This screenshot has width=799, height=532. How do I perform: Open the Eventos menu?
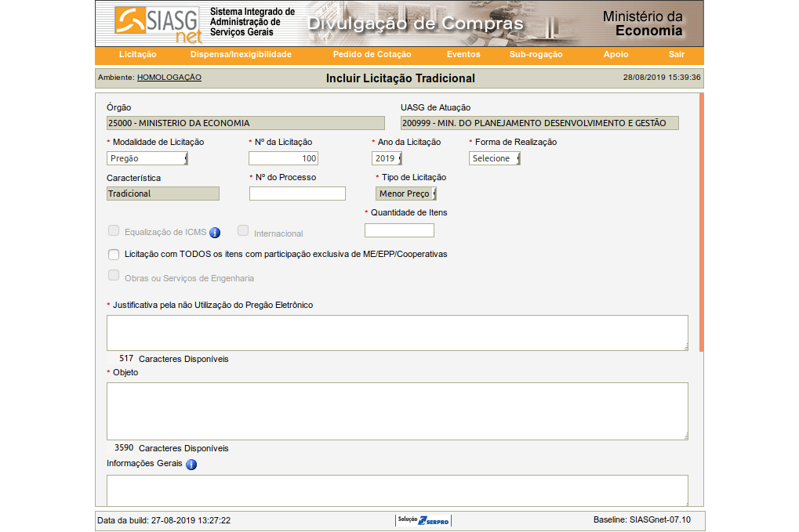[463, 55]
